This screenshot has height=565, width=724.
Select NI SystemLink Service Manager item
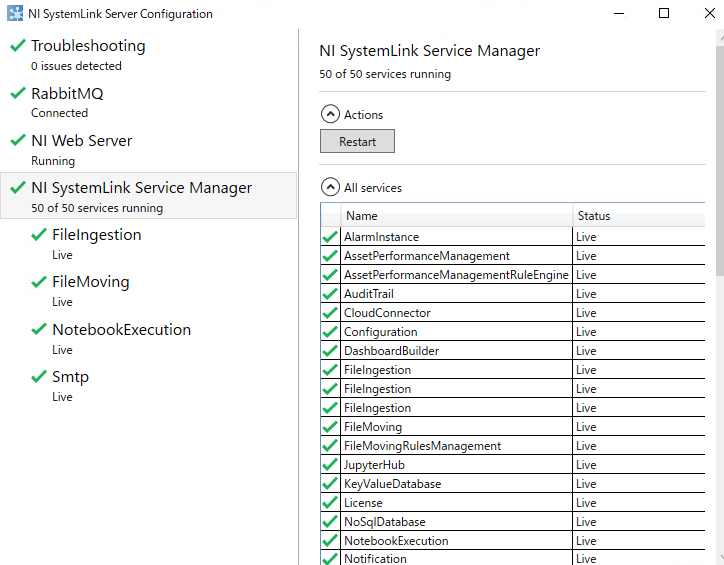point(148,195)
